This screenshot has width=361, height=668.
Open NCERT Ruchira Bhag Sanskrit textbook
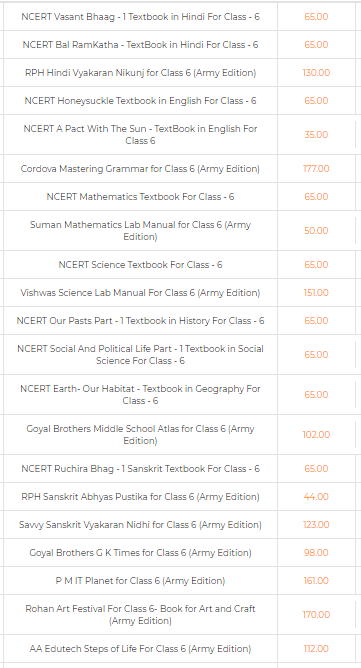coord(140,469)
